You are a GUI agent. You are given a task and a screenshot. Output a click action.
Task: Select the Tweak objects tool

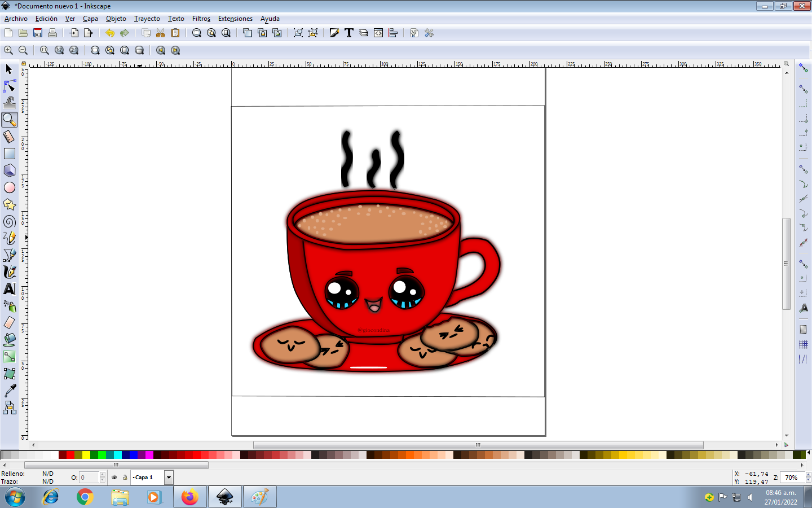pyautogui.click(x=9, y=103)
